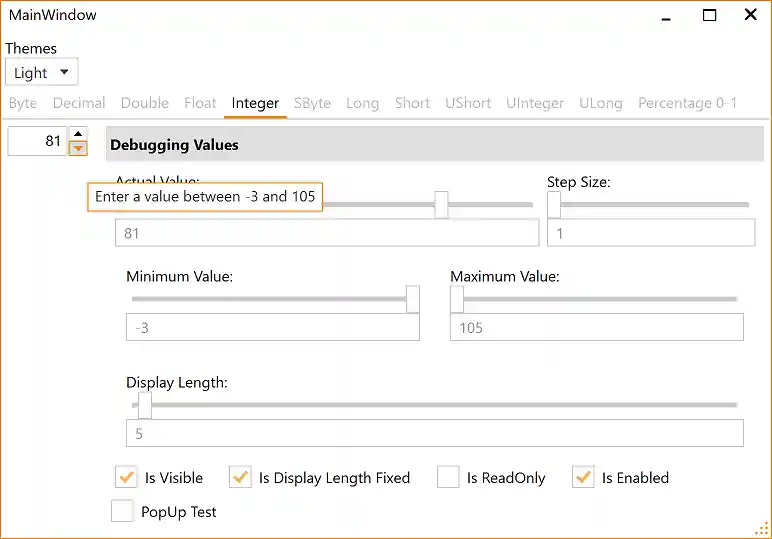
Task: Click the Minimum Value field showing -3
Action: (x=273, y=327)
